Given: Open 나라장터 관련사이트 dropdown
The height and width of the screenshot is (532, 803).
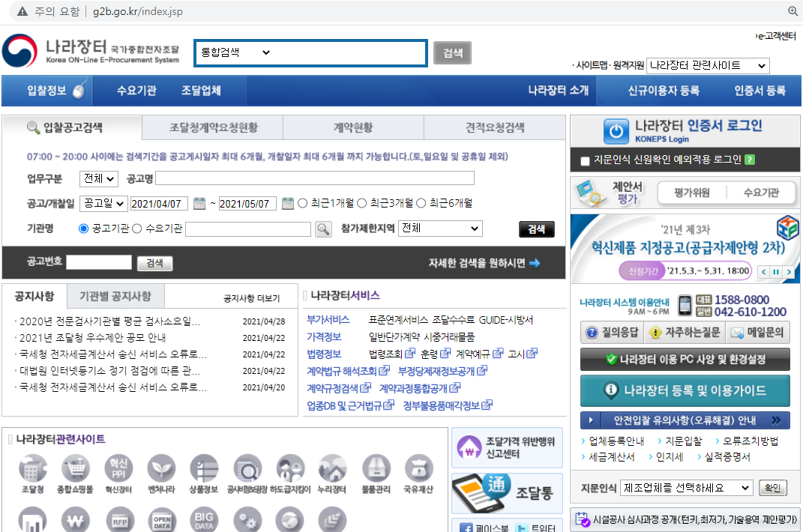Looking at the screenshot, I should 707,65.
